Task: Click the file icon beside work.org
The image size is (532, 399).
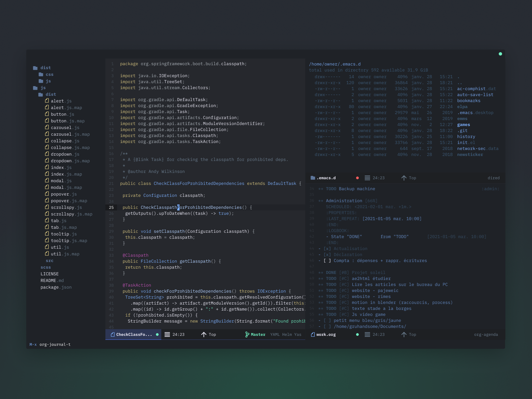Action: (313, 334)
